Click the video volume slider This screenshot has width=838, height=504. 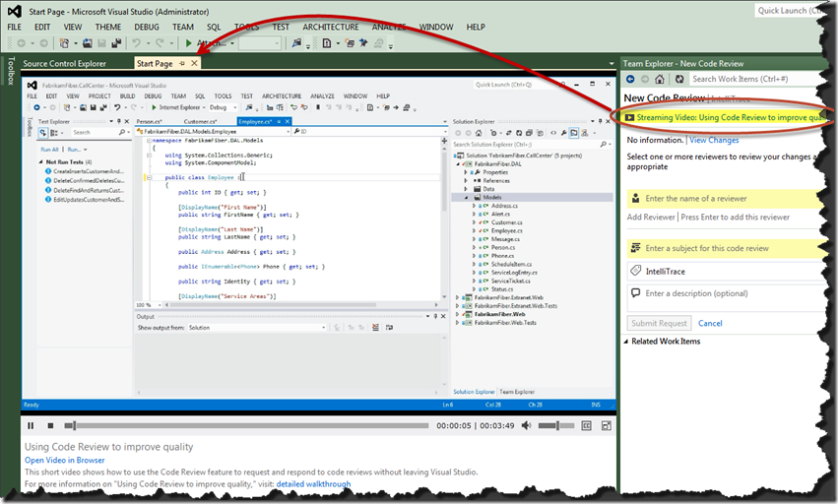pos(555,425)
